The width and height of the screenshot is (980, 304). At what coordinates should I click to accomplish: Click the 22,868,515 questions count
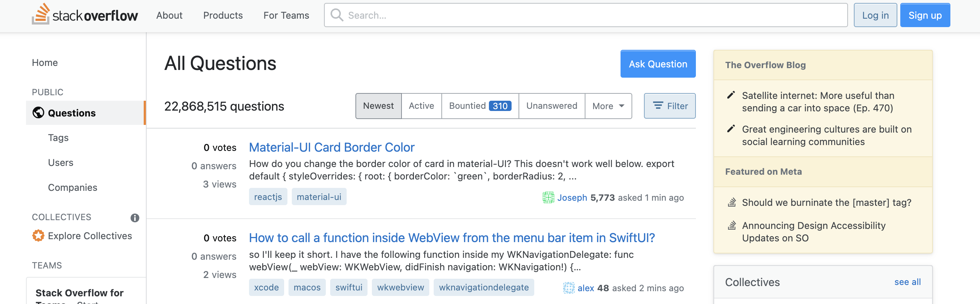224,106
